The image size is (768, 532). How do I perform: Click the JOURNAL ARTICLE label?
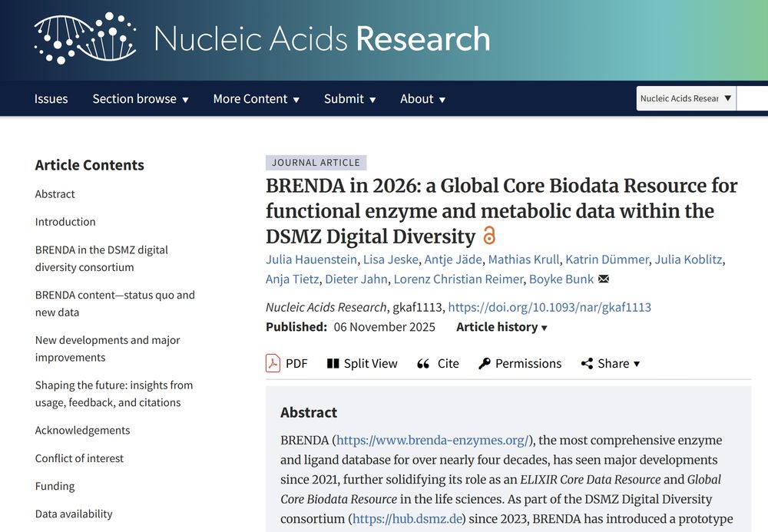coord(316,163)
